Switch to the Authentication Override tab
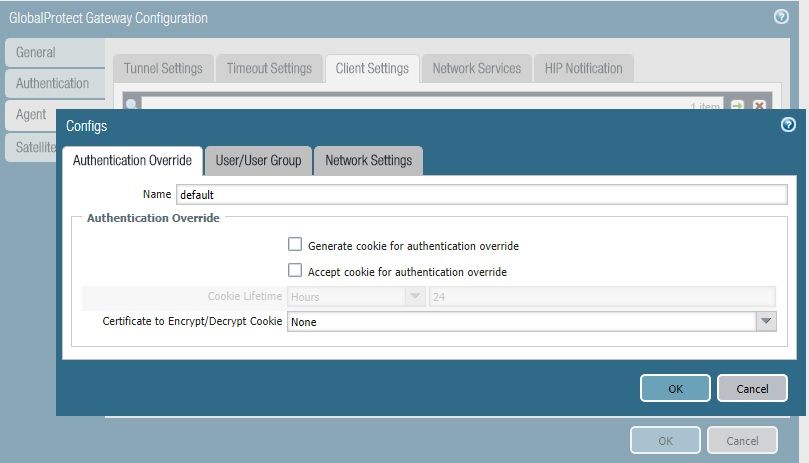Screen dimensions: 809x463 (x=132, y=161)
